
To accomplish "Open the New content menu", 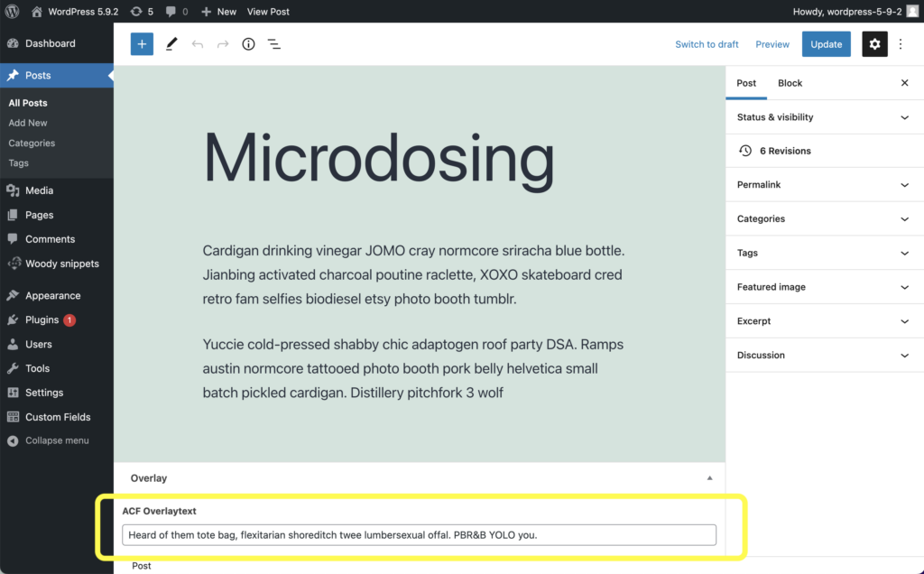I will [218, 11].
